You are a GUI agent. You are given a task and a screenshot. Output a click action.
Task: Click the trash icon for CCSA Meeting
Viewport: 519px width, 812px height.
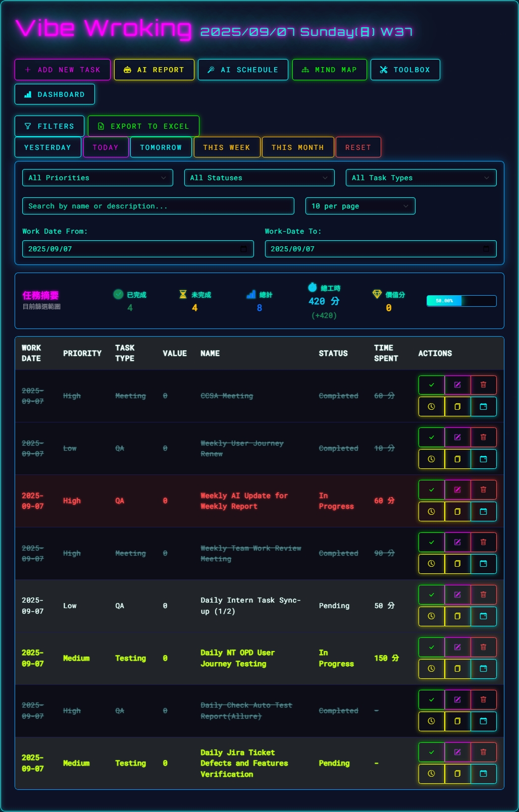(483, 385)
